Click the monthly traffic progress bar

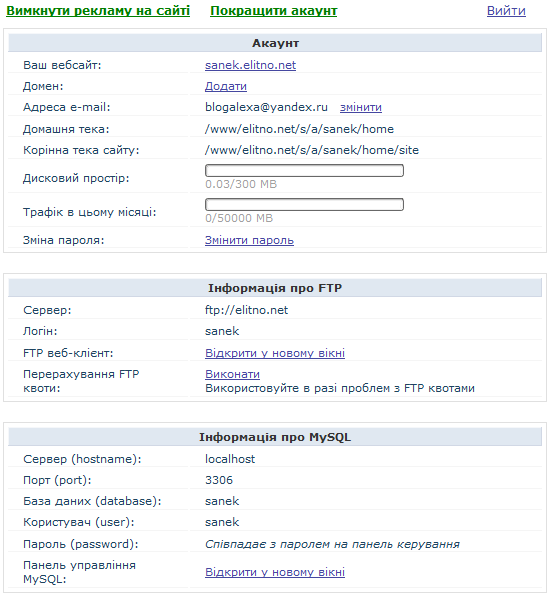[x=304, y=204]
